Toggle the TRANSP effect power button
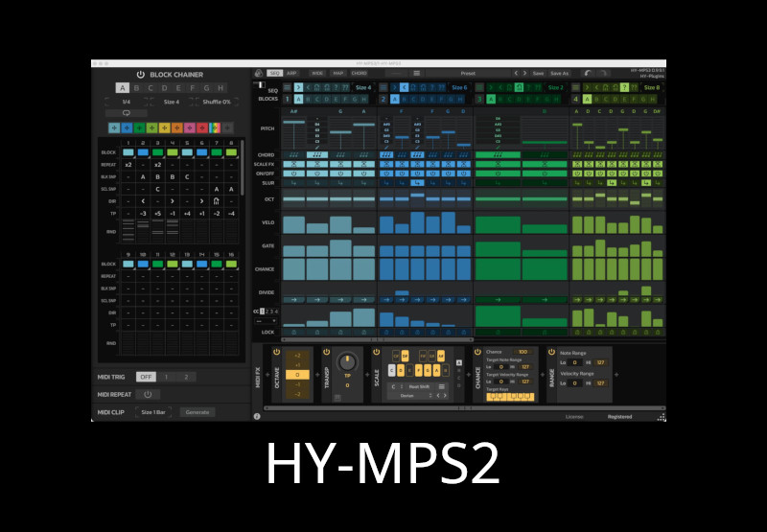Viewport: 767px width, 532px height. (326, 352)
